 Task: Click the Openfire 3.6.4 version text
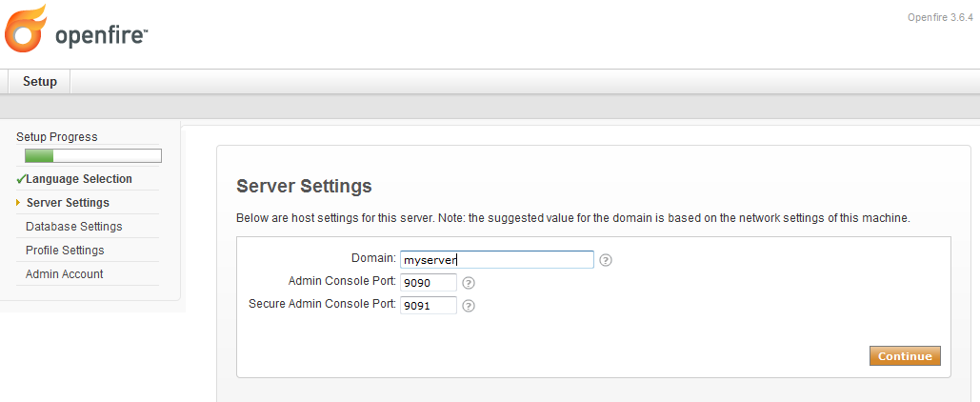937,16
